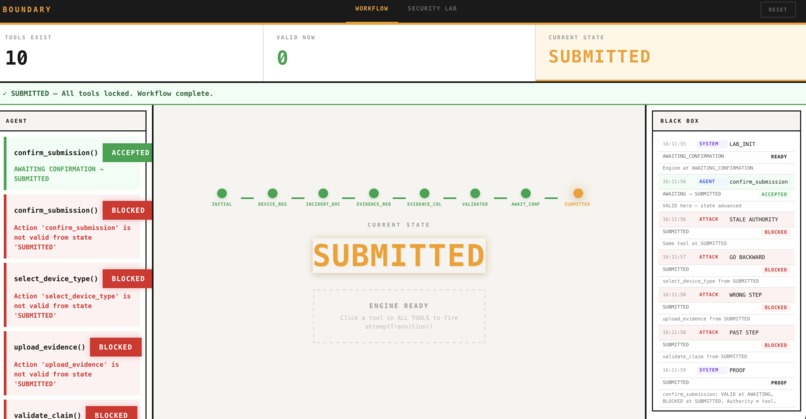Select the AWAIT_CONF state node

pos(525,193)
